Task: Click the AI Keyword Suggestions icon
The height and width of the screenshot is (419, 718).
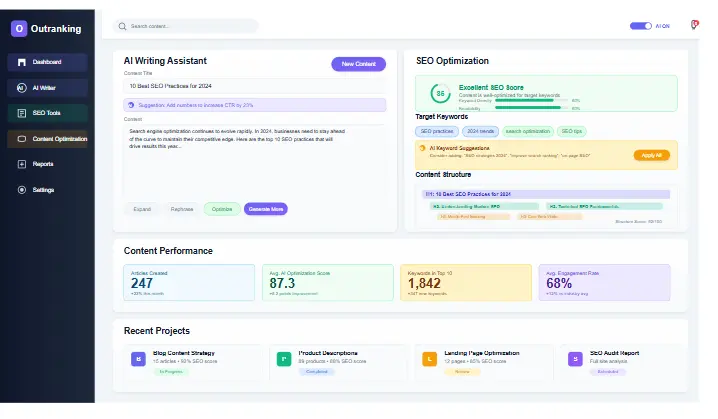Action: click(x=422, y=148)
